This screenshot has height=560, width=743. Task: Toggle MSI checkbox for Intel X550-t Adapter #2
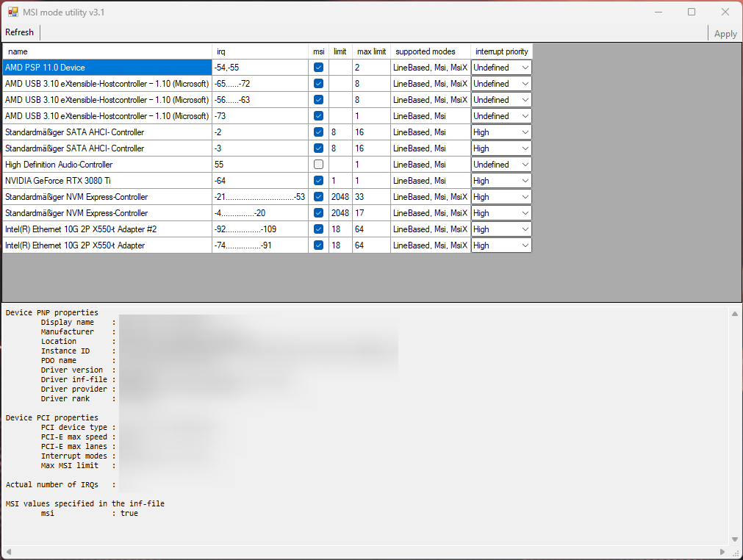point(318,229)
